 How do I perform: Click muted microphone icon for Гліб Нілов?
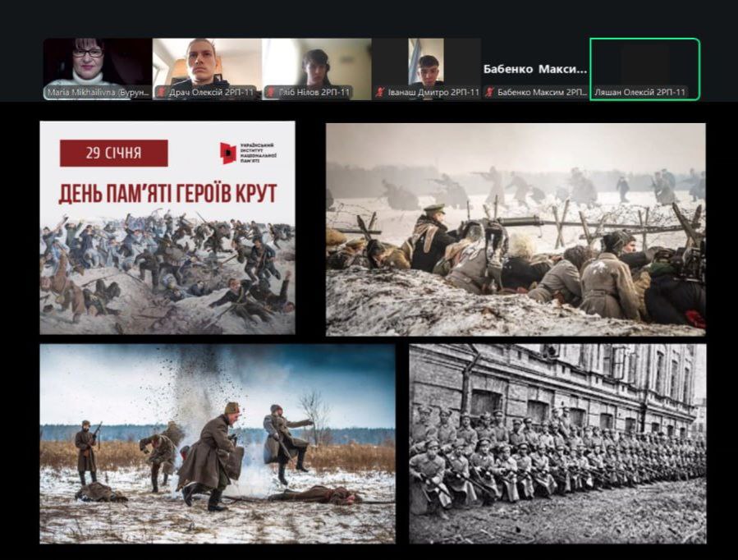(x=271, y=93)
